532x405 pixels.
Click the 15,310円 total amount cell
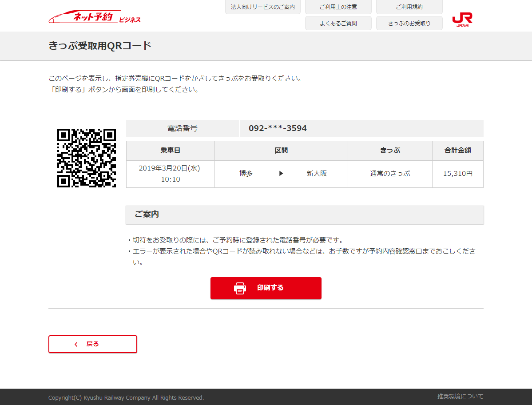pyautogui.click(x=457, y=174)
